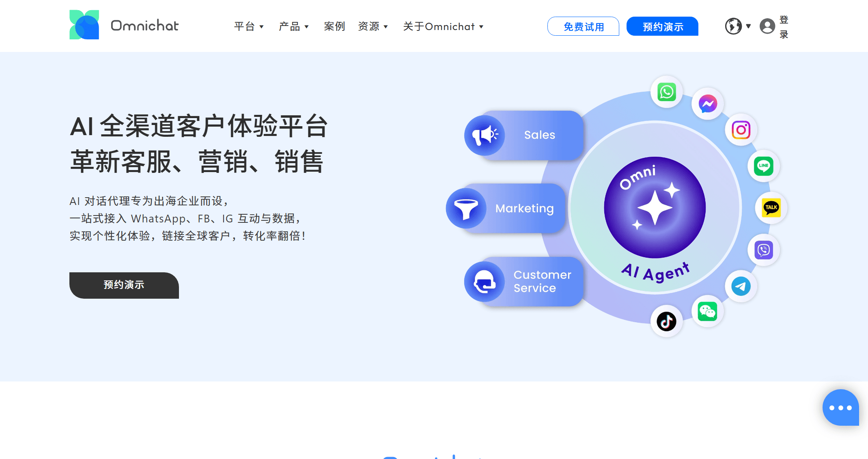Image resolution: width=868 pixels, height=459 pixels.
Task: Open the language globe selector
Action: [733, 26]
